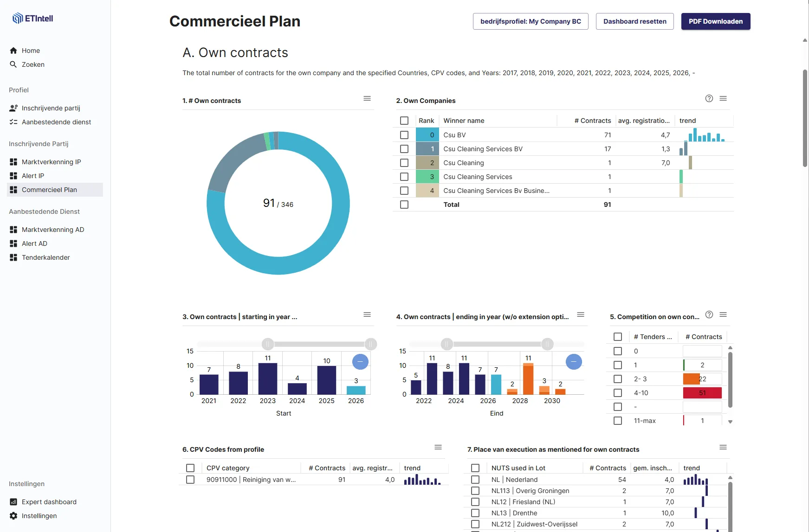Click blue reset zoom button on Start chart
The width and height of the screenshot is (809, 532).
(360, 361)
